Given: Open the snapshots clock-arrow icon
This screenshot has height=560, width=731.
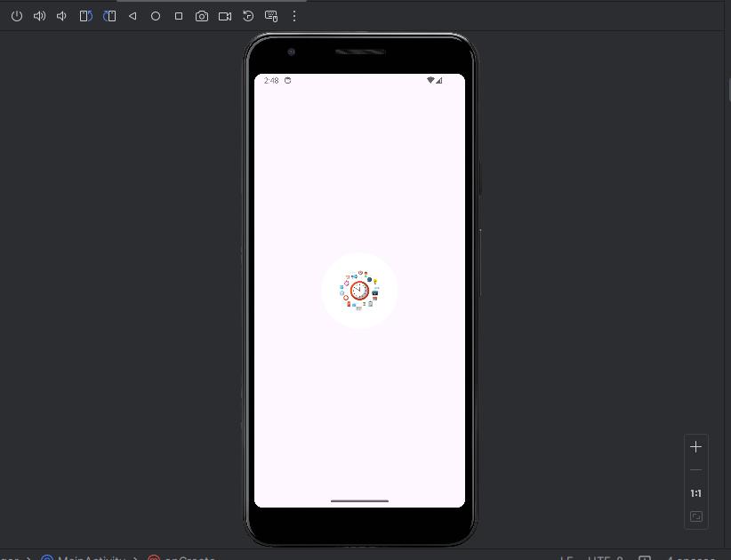Looking at the screenshot, I should pos(248,16).
